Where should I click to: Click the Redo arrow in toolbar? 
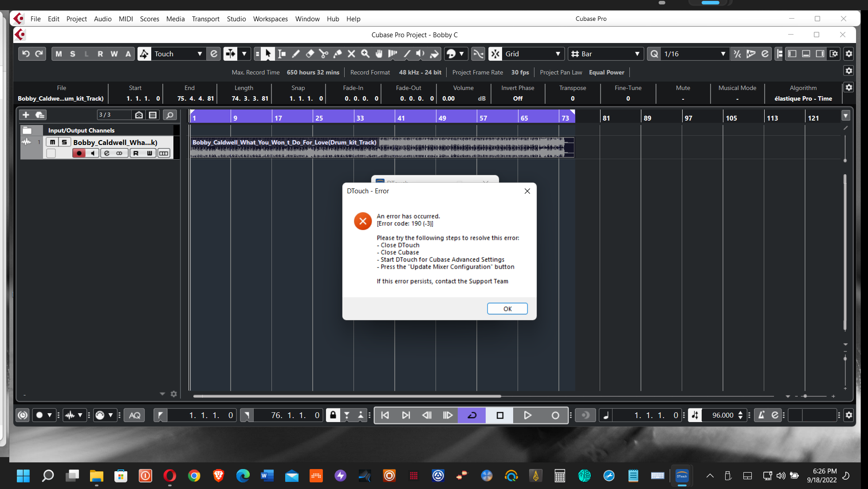tap(39, 54)
